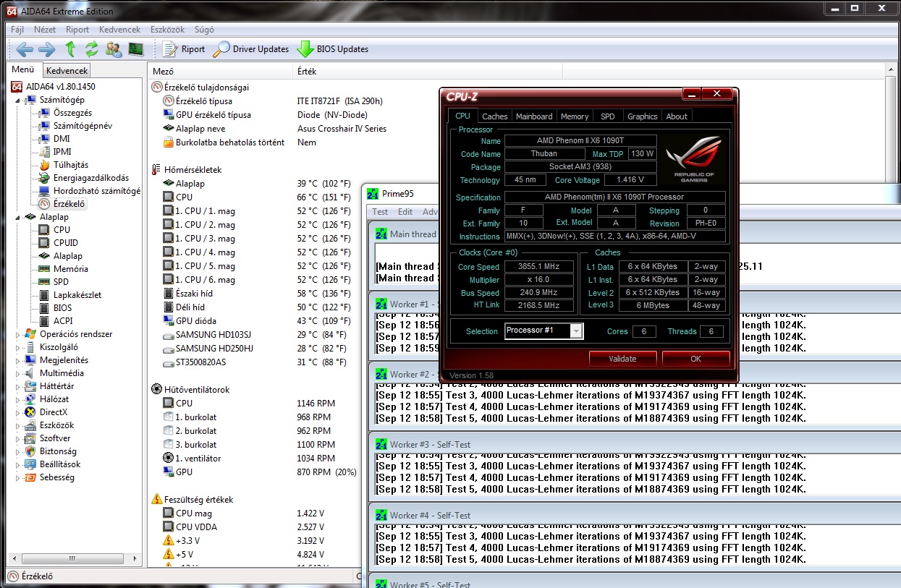Open Driver Updates in toolbar
Screen dimensions: 901x588
point(251,49)
